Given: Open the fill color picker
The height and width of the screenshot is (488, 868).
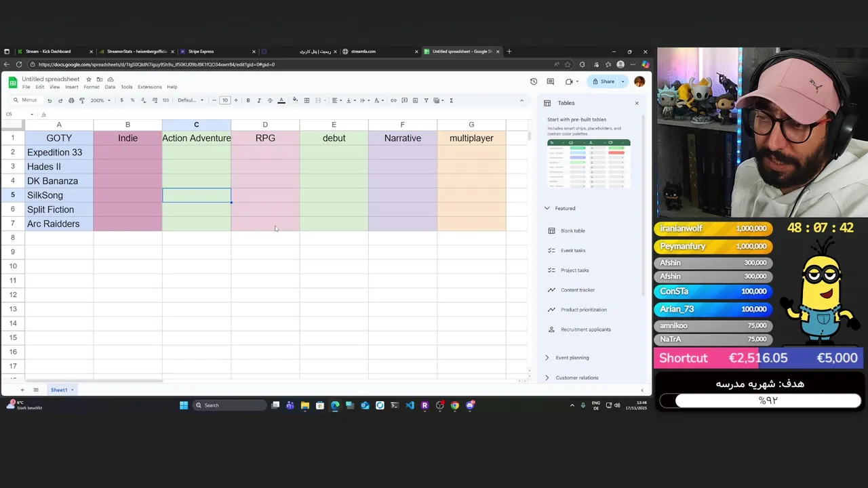Looking at the screenshot, I should 295,100.
